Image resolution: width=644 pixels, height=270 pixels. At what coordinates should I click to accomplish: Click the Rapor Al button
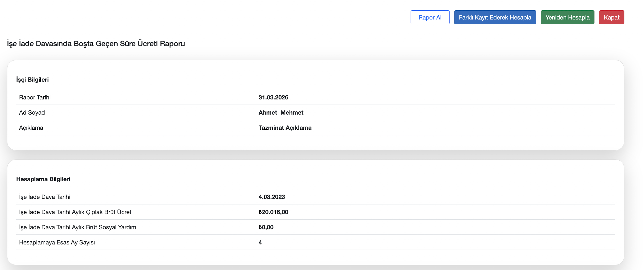(430, 17)
